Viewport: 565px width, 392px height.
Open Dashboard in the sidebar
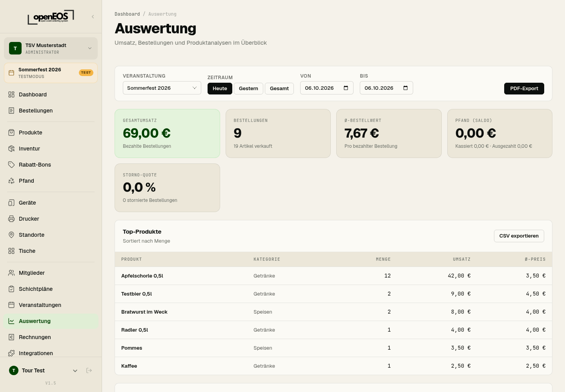[x=51, y=94]
